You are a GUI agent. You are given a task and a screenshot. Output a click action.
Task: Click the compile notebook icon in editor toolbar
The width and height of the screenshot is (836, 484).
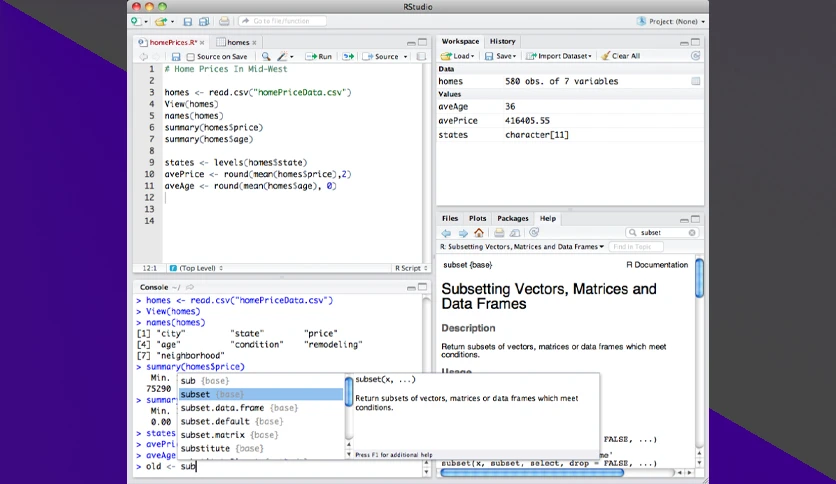[x=421, y=57]
